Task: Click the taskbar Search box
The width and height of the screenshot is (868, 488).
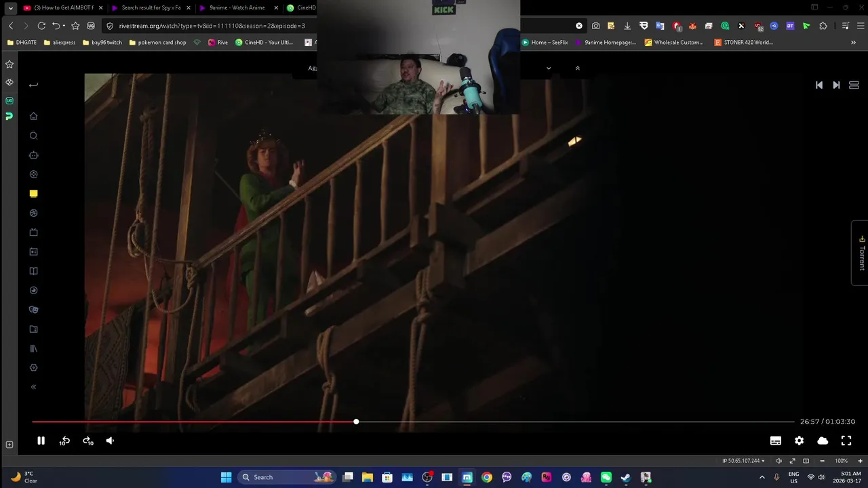Action: coord(288,477)
